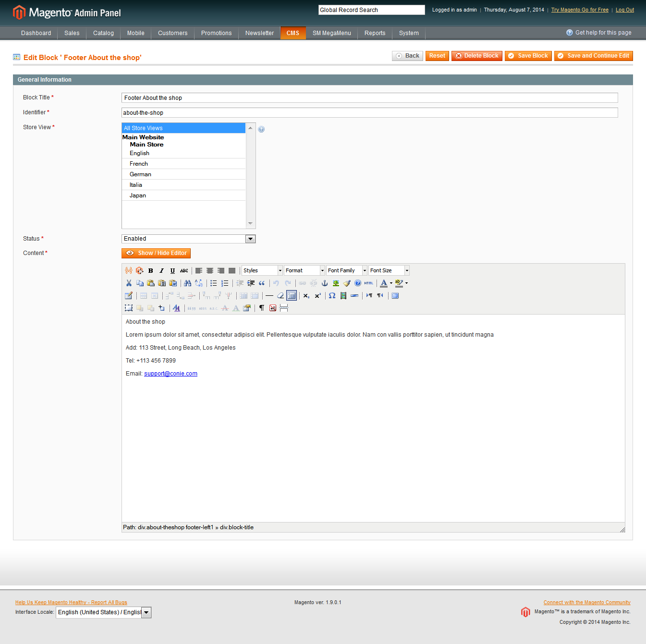This screenshot has height=644, width=646.
Task: Align text left in editor
Action: 198,270
